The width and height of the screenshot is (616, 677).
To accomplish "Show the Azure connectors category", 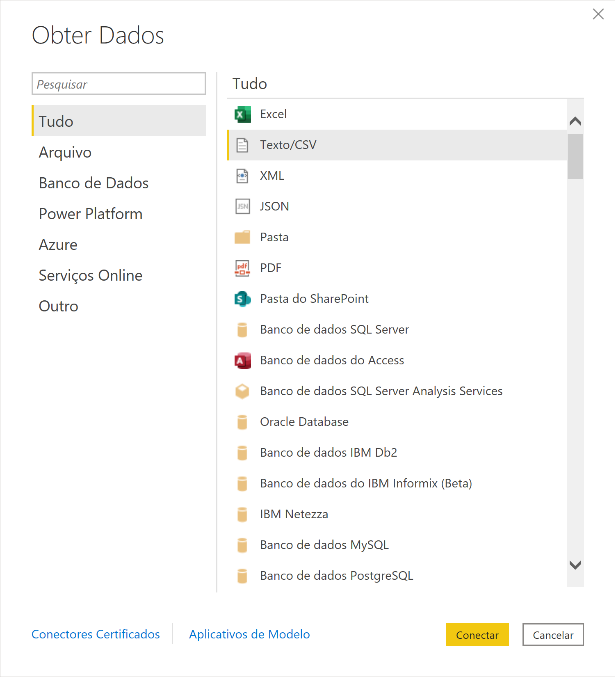I will [119, 245].
